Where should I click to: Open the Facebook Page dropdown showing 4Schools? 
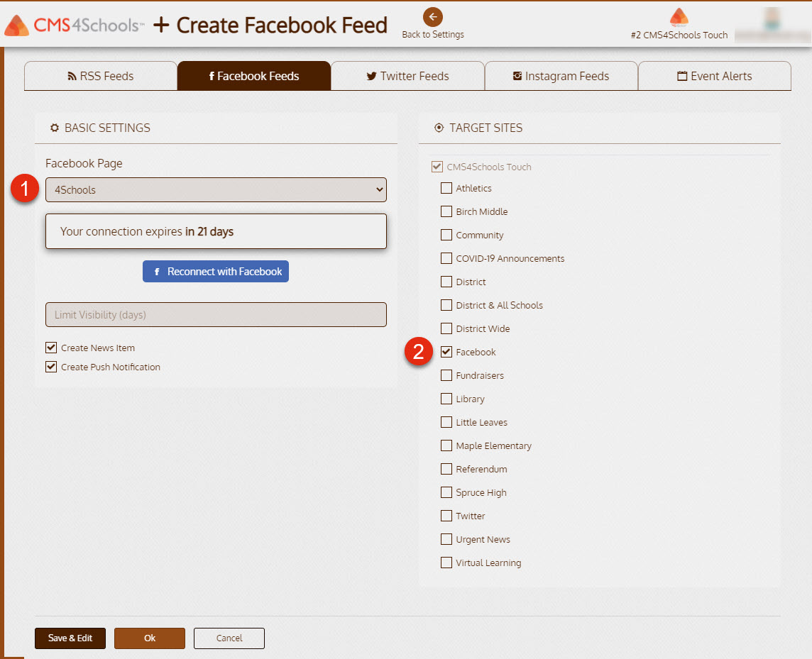(x=216, y=190)
